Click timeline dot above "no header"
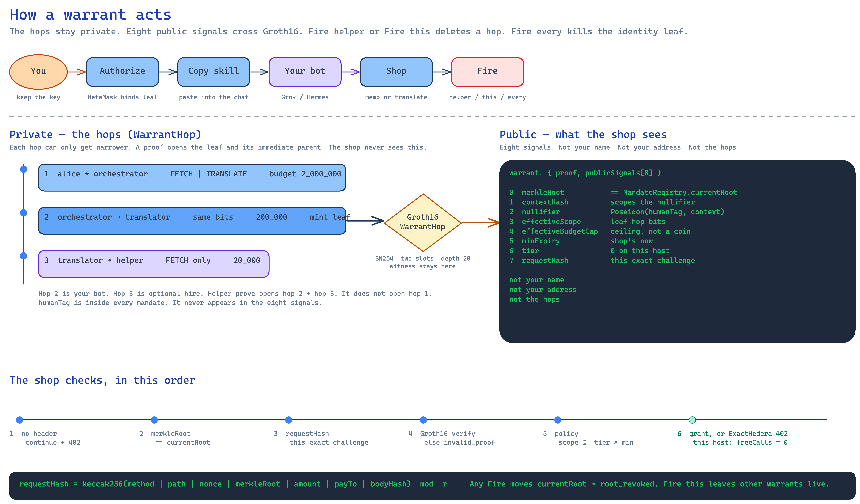 coord(20,420)
